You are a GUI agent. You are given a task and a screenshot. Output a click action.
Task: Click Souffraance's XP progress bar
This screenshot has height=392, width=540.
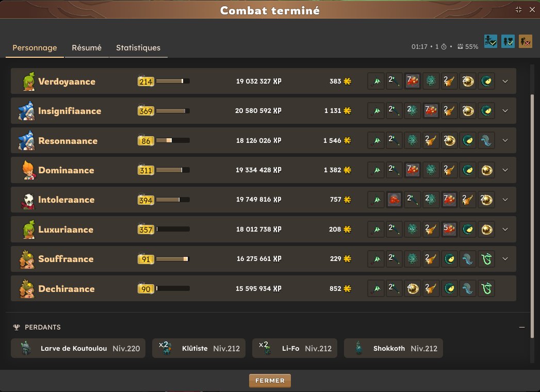(173, 259)
